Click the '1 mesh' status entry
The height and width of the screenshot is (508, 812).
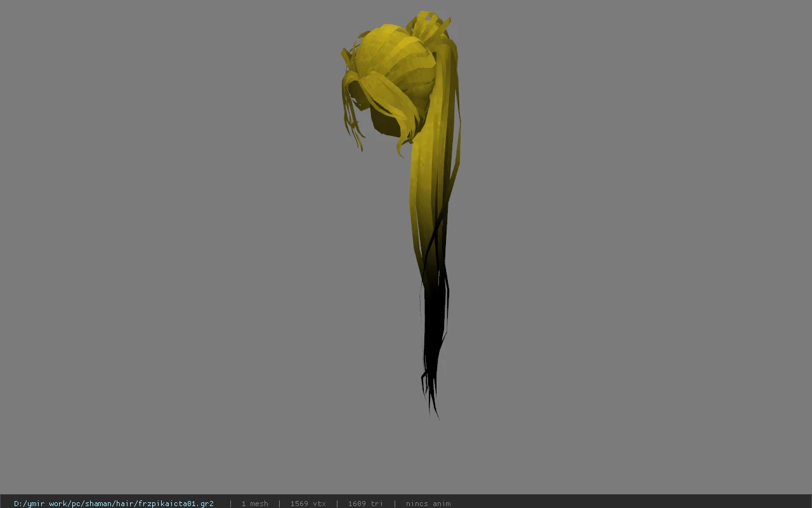click(x=254, y=504)
